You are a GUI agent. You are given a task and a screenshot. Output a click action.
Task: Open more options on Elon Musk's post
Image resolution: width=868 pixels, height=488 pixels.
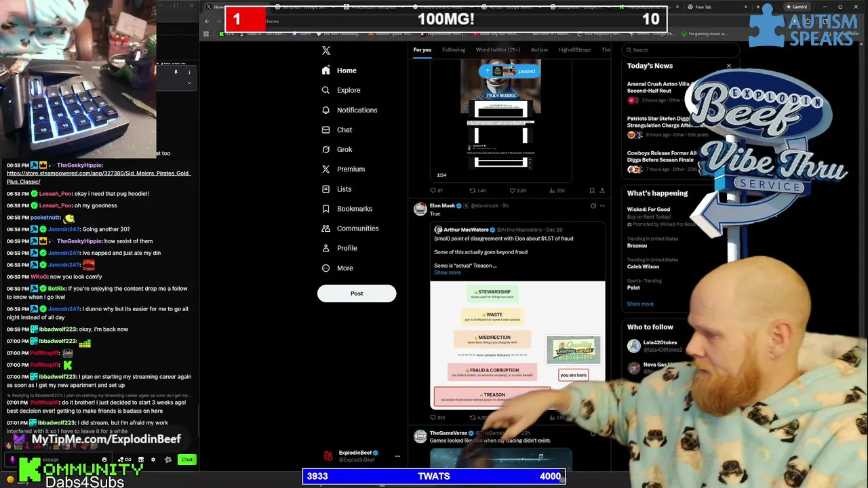coord(602,205)
